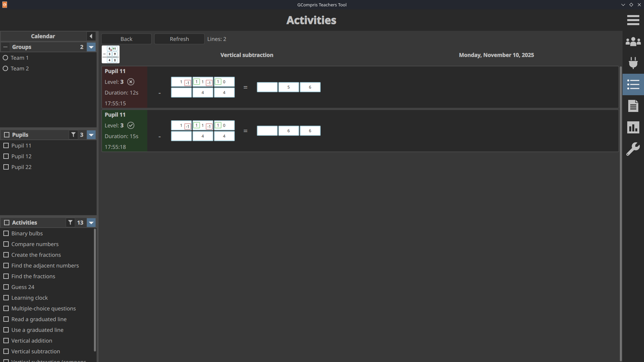This screenshot has width=644, height=362.
Task: Click the Back button
Action: (126, 39)
